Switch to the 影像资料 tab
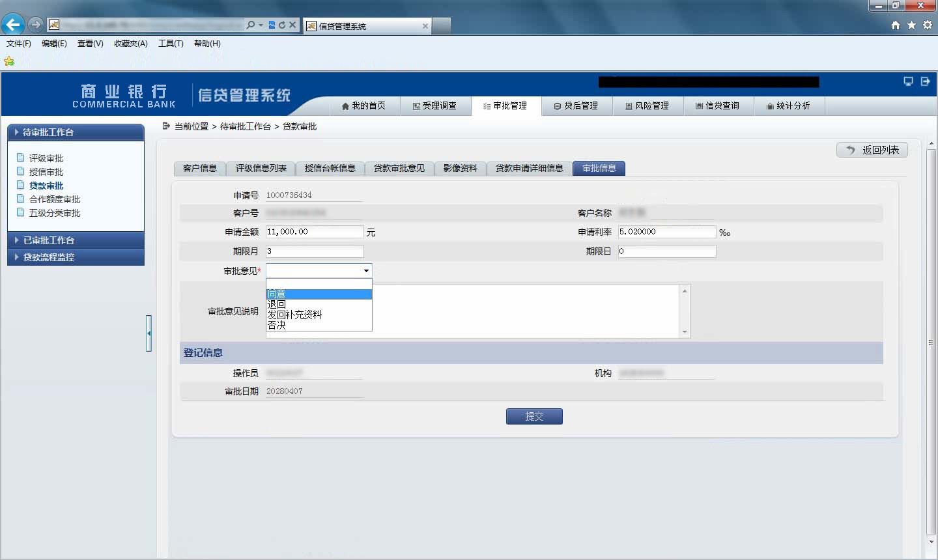Viewport: 938px width, 560px height. [x=461, y=169]
